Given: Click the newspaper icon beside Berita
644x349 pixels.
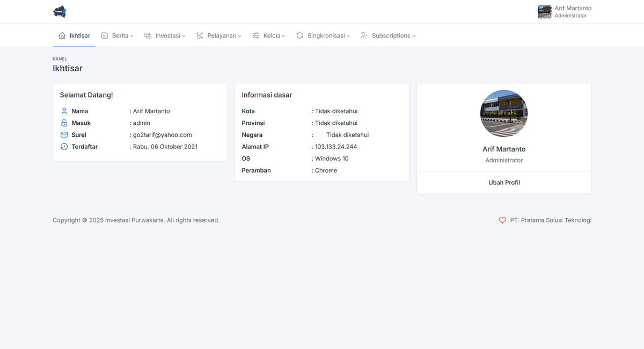Looking at the screenshot, I should pyautogui.click(x=105, y=35).
